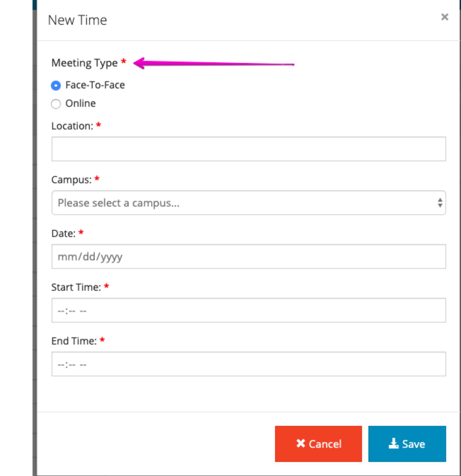The image size is (461, 476).
Task: Click the Location text field
Action: [x=248, y=149]
